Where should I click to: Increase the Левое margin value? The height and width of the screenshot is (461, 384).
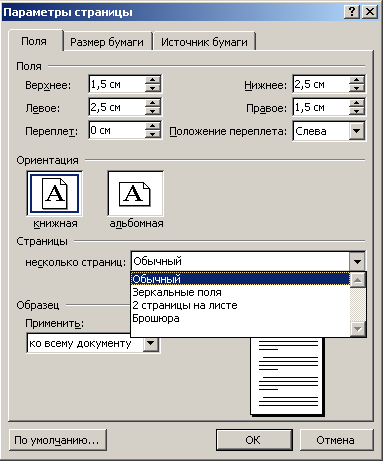coord(153,103)
